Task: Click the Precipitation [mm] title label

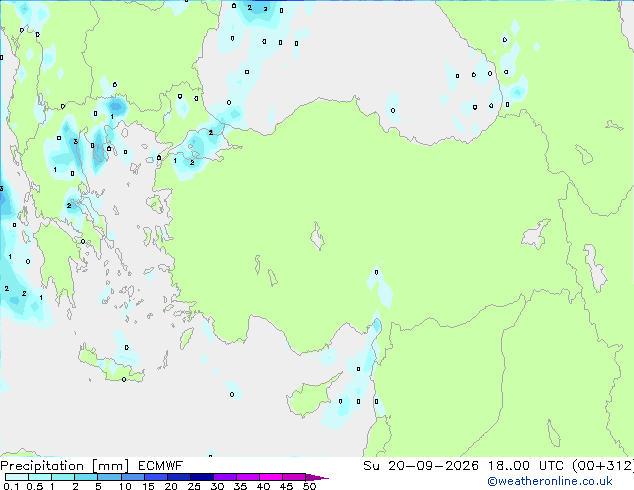Action: [64, 466]
